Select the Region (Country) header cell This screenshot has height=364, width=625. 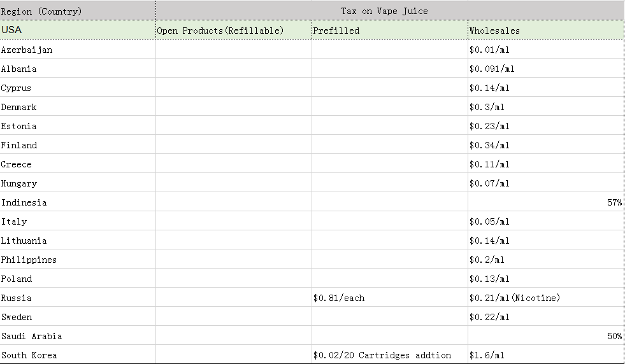78,11
